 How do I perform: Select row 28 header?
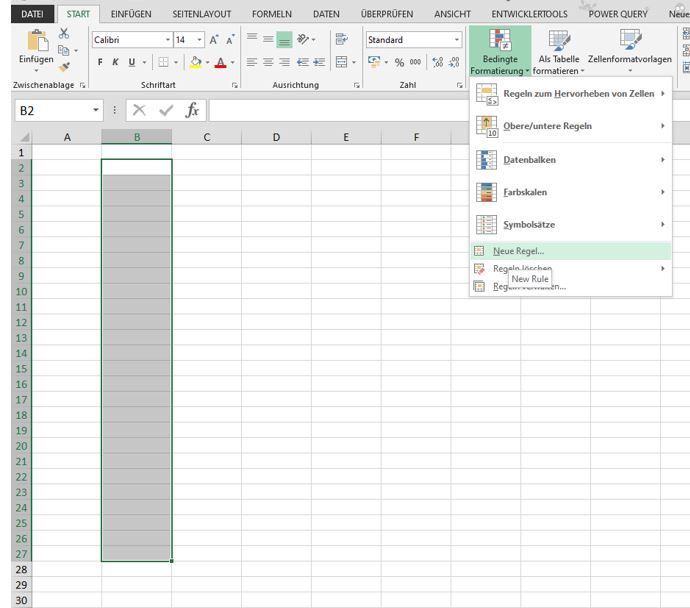tap(21, 570)
